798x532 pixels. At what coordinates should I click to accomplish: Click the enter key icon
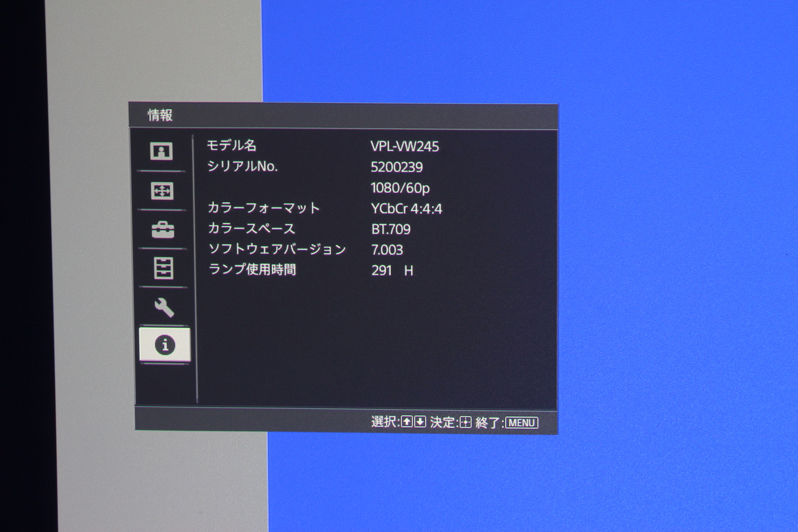465,422
